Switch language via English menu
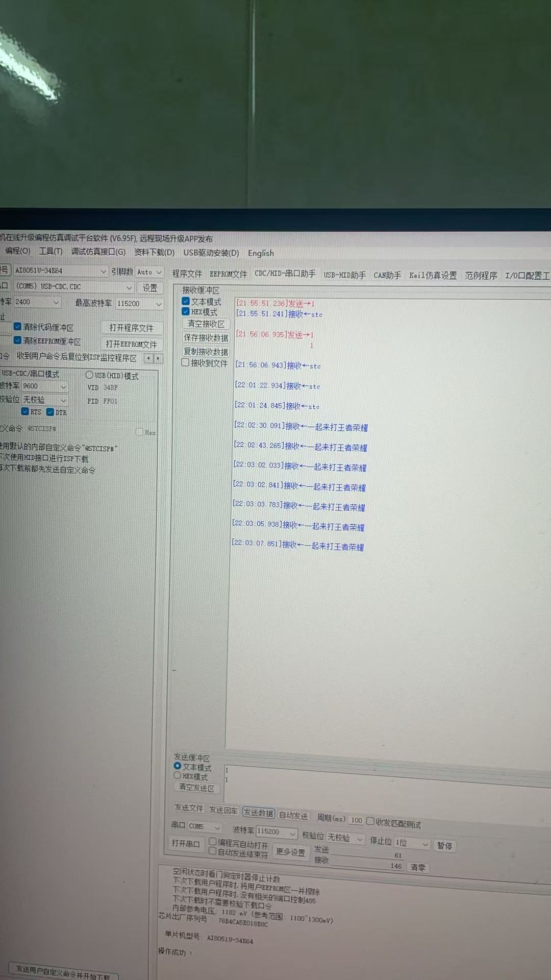The image size is (551, 980). click(261, 253)
